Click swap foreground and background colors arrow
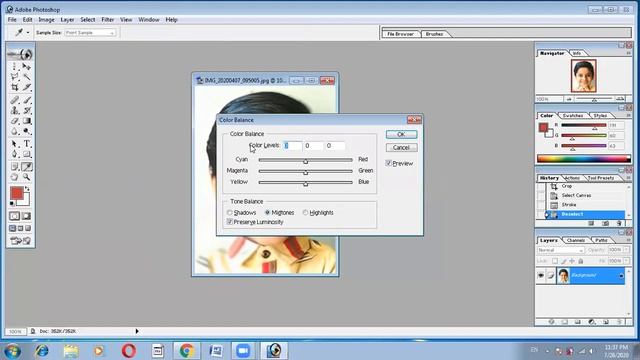The height and width of the screenshot is (360, 640). click(x=27, y=189)
